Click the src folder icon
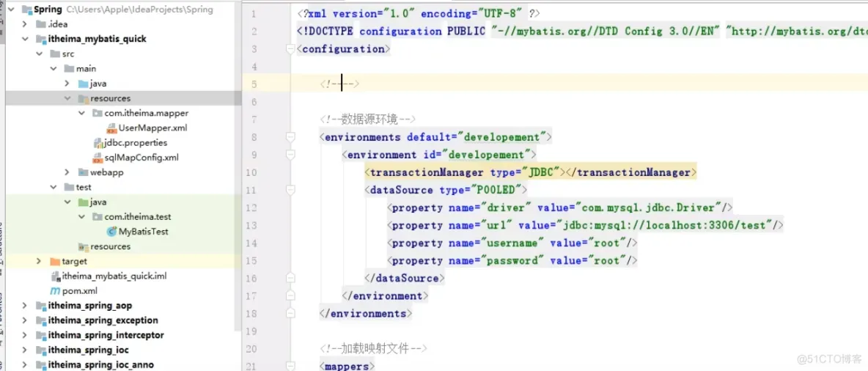Screen dimensions: 868x371 tap(56, 54)
